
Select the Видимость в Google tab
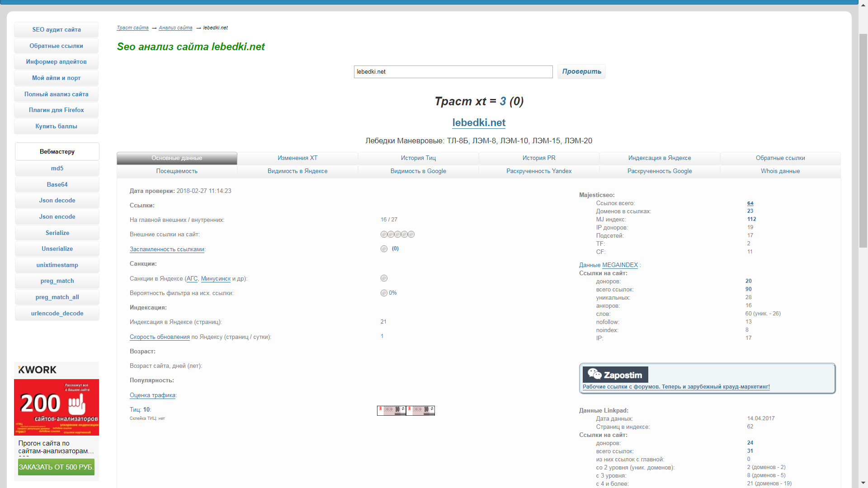coord(418,171)
